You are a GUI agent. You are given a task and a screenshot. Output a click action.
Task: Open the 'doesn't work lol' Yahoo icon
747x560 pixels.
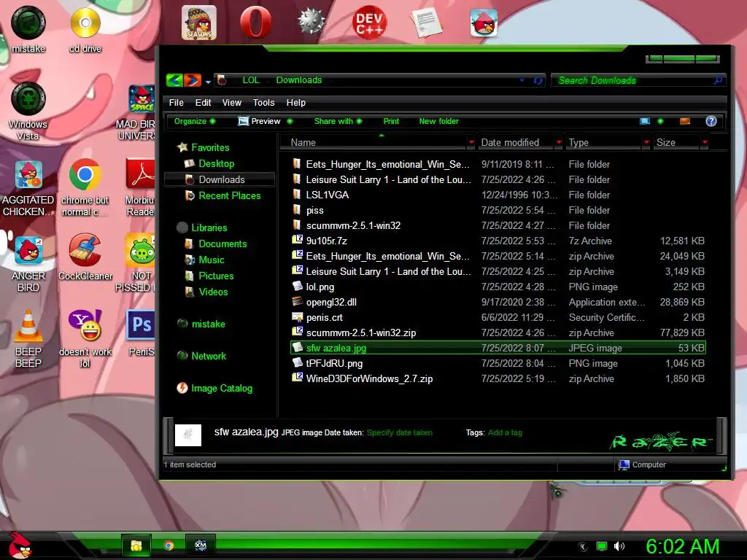85,338
